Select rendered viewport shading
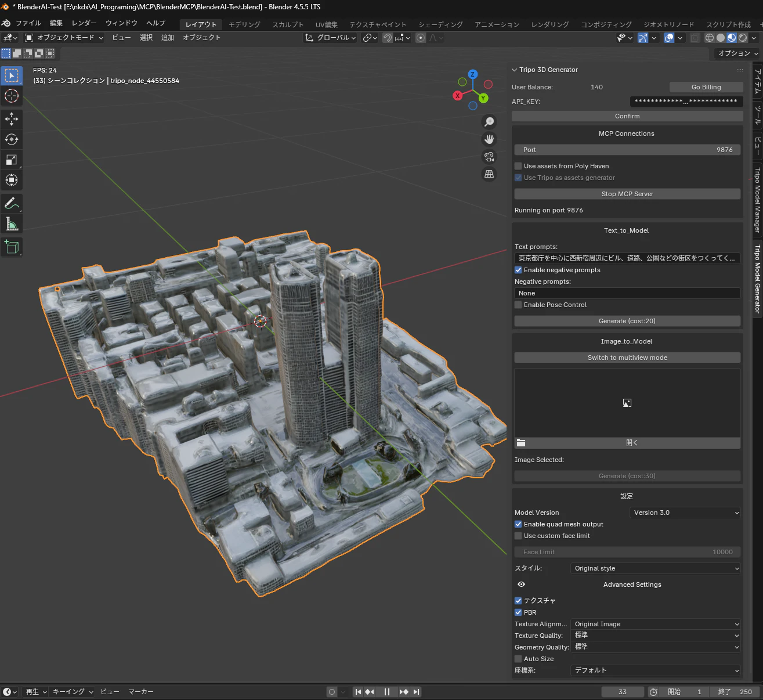Image resolution: width=763 pixels, height=700 pixels. pos(743,38)
